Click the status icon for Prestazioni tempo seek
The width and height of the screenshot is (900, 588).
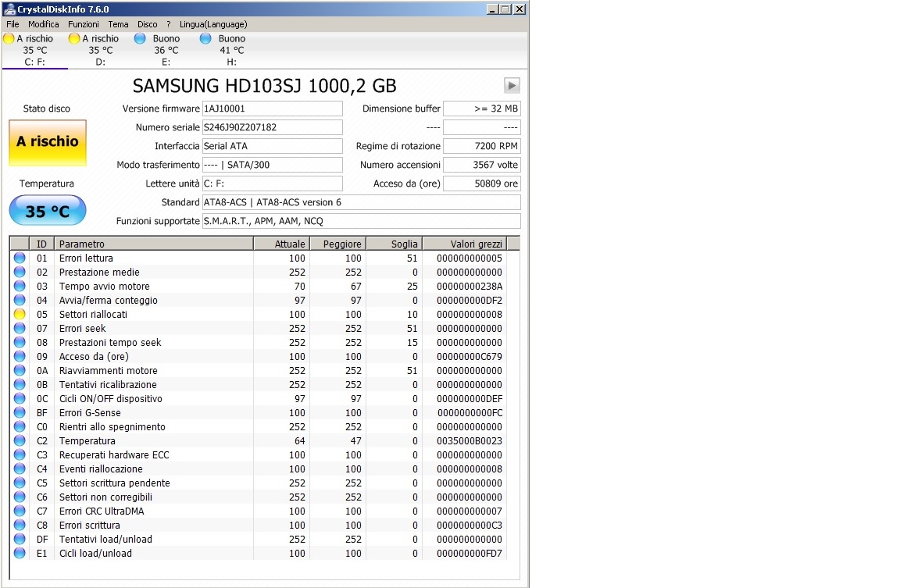pos(20,343)
